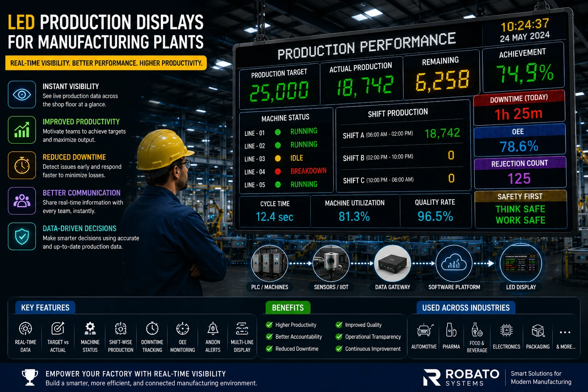
Task: Click the Line 05 RUNNING status text
Action: [x=304, y=184]
